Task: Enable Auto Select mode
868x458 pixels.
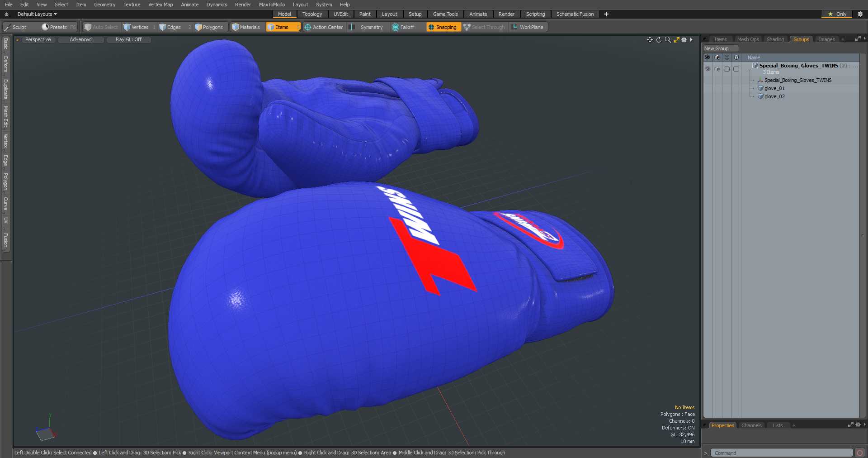Action: [101, 27]
